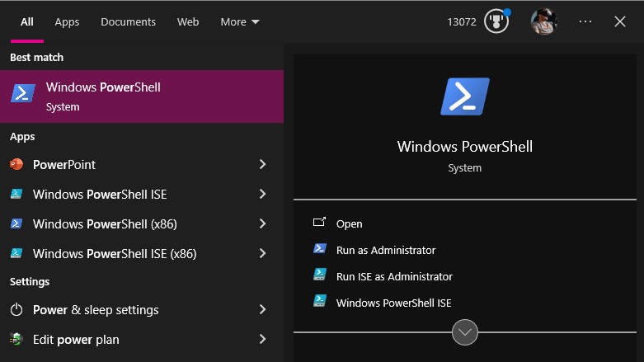The image size is (644, 362).
Task: Show more actions with the down-arrow circle
Action: coord(465,332)
